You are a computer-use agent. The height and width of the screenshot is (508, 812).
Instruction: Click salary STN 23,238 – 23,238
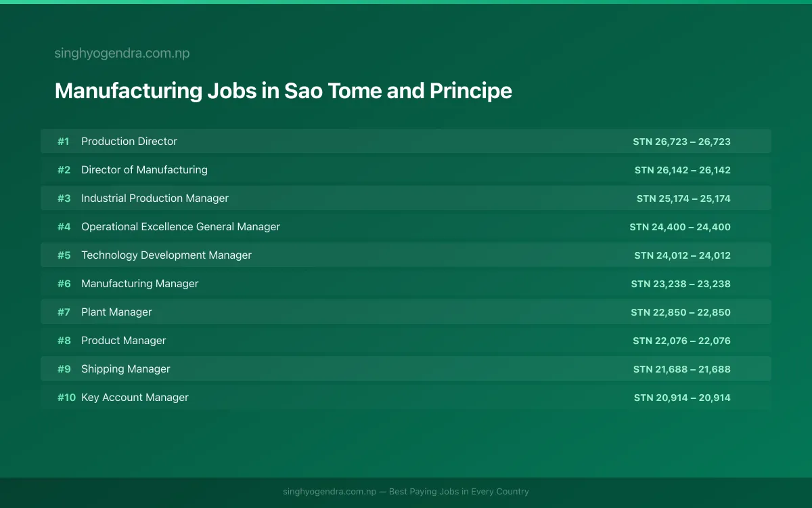(x=681, y=284)
